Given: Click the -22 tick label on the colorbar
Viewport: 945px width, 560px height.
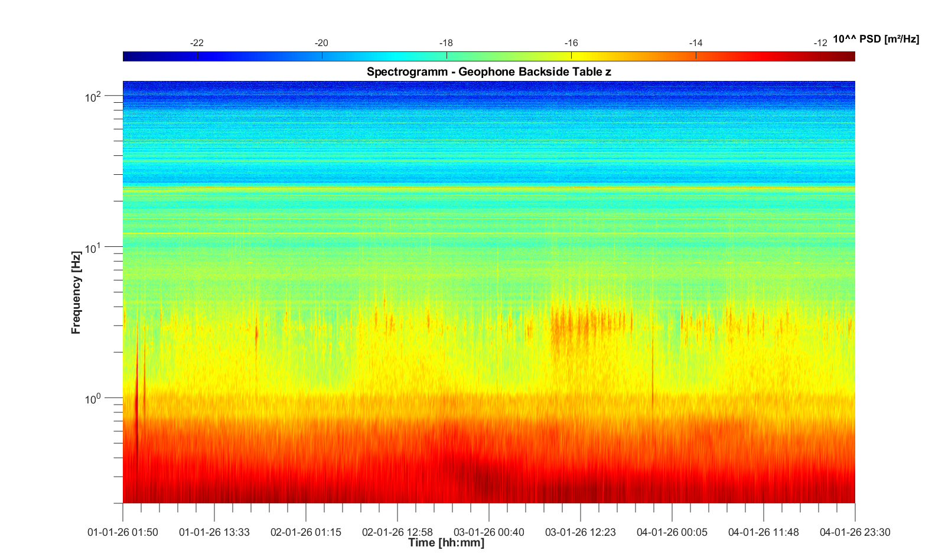Looking at the screenshot, I should [197, 43].
